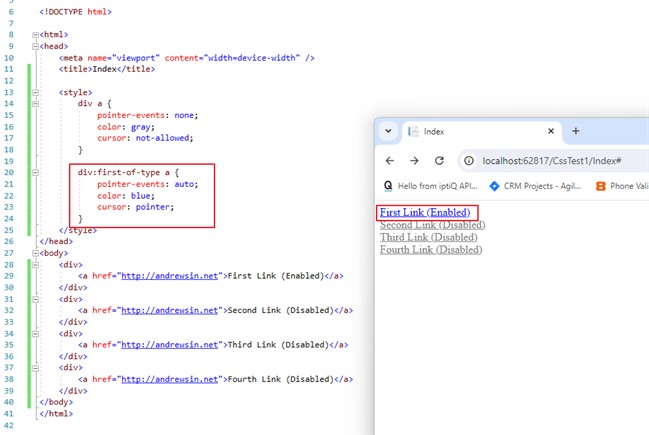Screen dimensions: 649x435
Task: Click 'pointer-events: auto;' in code
Action: tap(148, 184)
